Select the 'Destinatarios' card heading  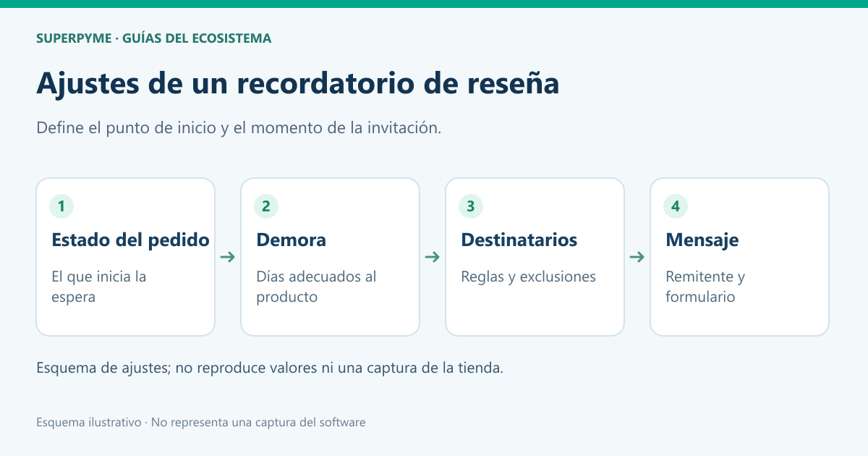[x=519, y=240]
